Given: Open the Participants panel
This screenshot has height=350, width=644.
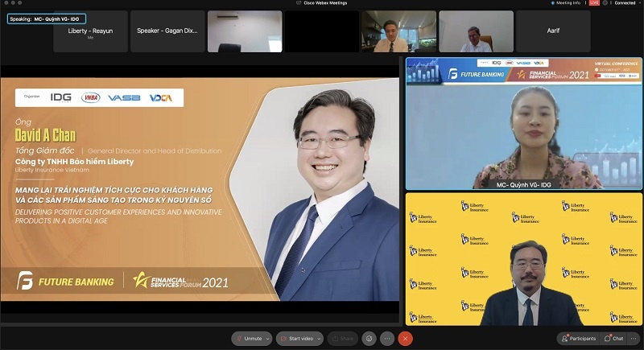Looking at the screenshot, I should point(579,339).
